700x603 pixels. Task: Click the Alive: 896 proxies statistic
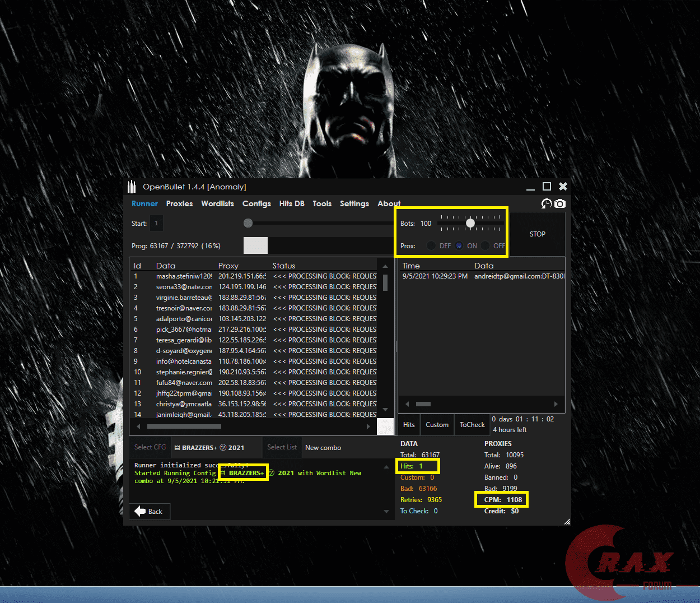[501, 466]
